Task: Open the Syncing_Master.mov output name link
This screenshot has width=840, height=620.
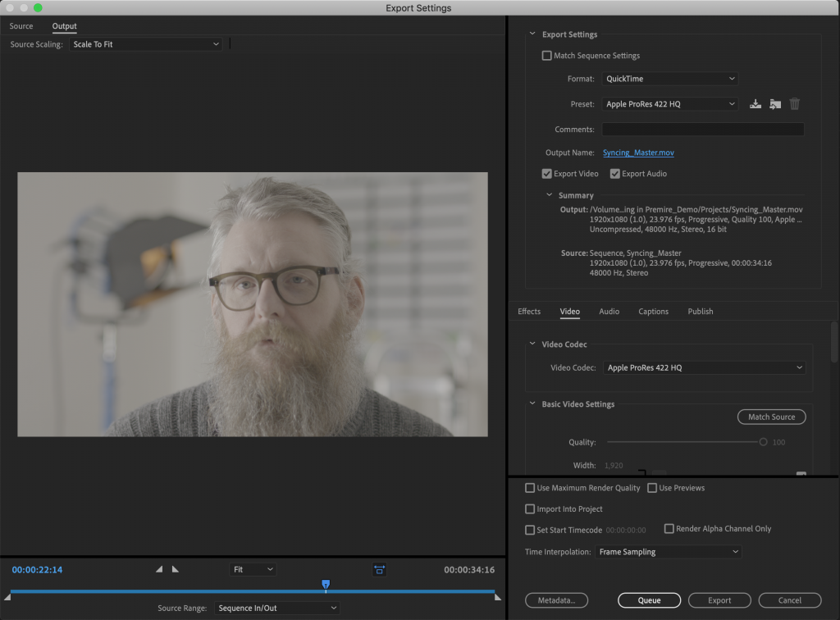Action: (x=638, y=153)
